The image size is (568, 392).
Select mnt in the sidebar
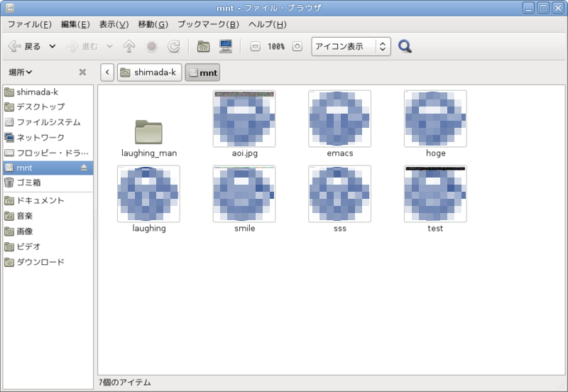coord(48,168)
